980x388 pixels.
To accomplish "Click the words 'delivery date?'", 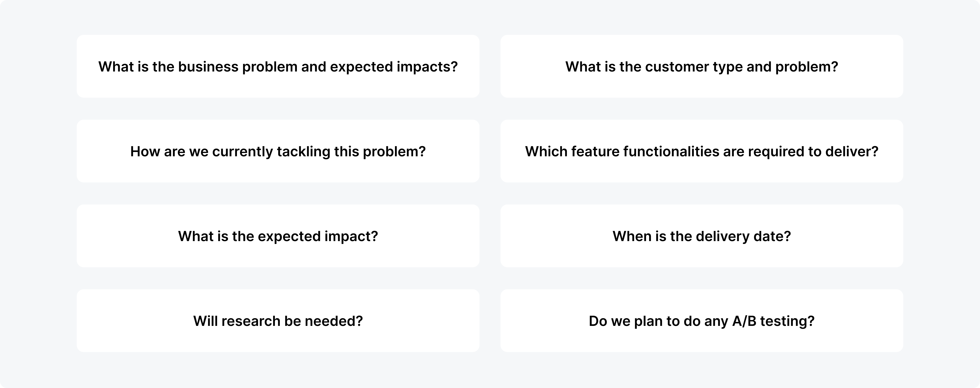I will [743, 236].
